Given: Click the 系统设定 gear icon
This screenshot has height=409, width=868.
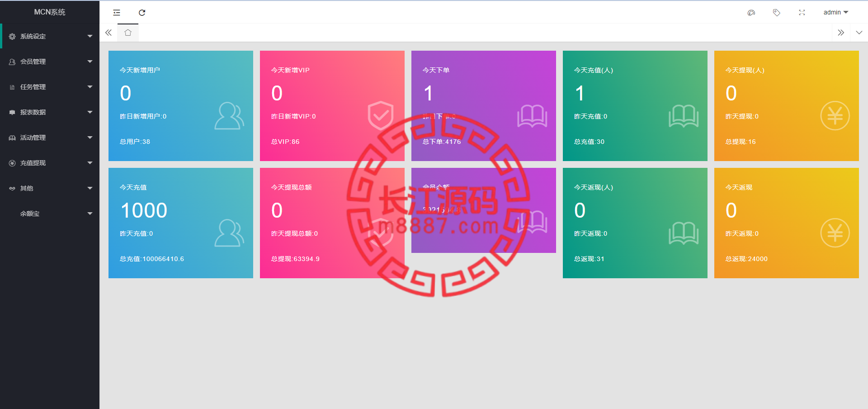Looking at the screenshot, I should point(12,36).
